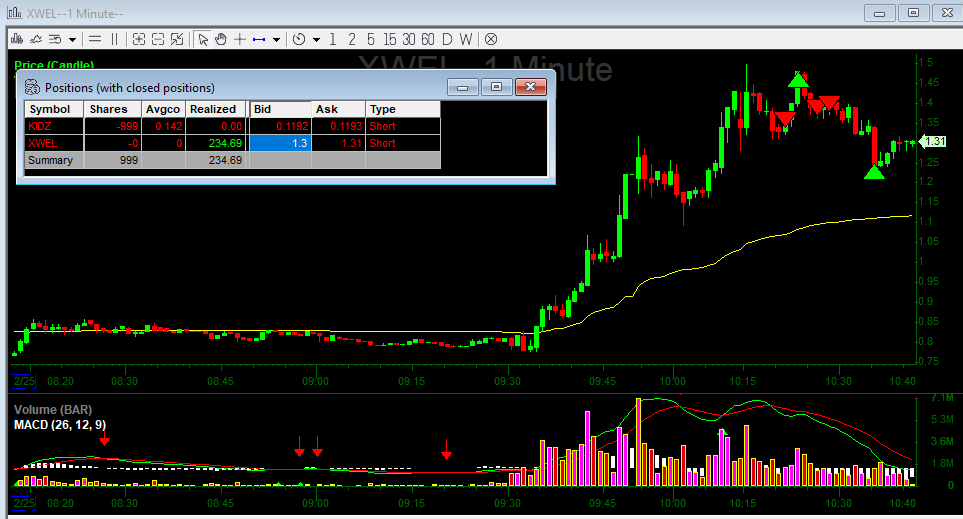Open the dropdown arrow beside indicator list icon
The width and height of the screenshot is (963, 519).
click(72, 40)
